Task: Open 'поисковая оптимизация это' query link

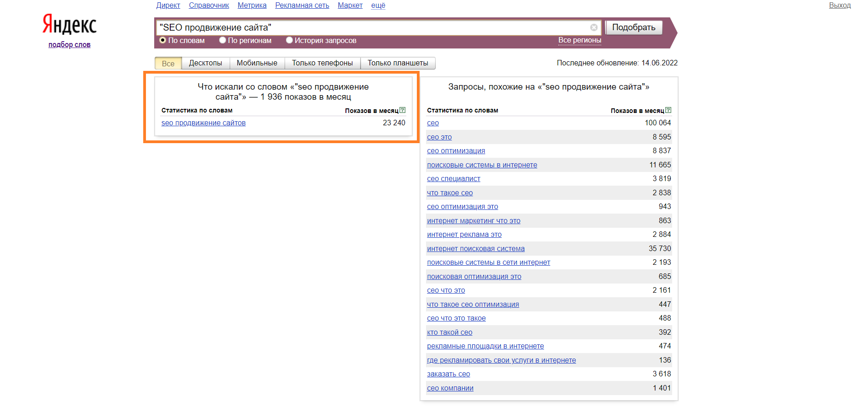Action: coord(474,277)
